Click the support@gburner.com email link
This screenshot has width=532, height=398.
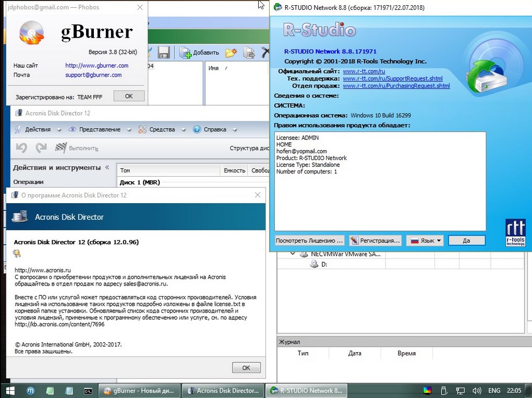93,75
